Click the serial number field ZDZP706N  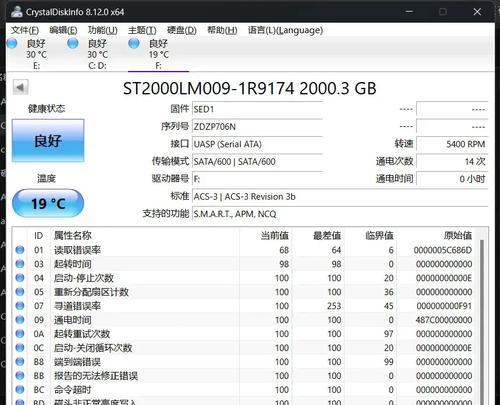pyautogui.click(x=257, y=127)
